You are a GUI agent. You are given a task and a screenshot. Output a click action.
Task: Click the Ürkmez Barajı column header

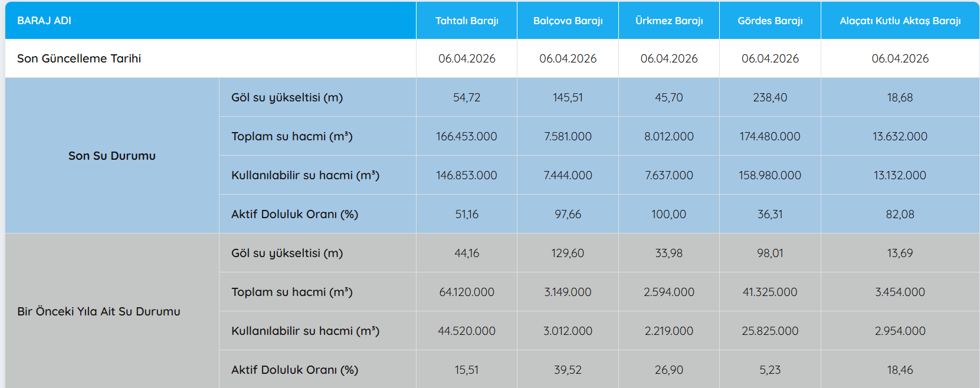(669, 21)
